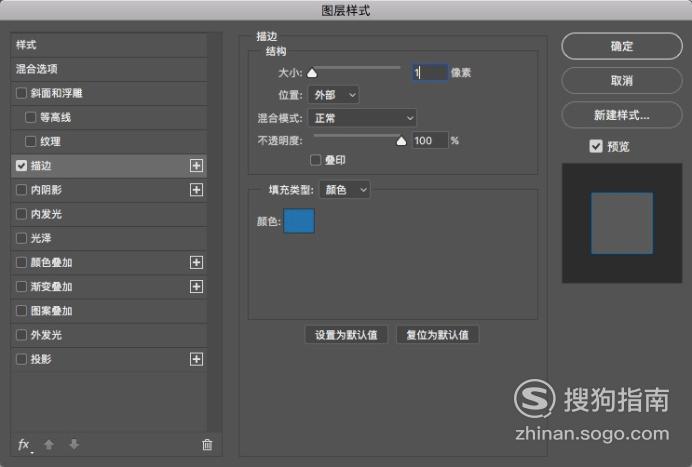Enable the 纹理 checkbox
Screen dimensions: 692x467
[x=30, y=142]
